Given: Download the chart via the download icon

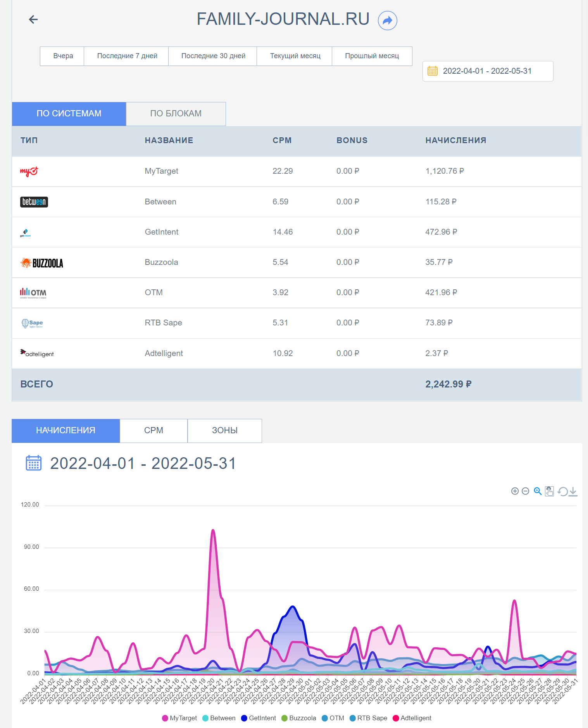Looking at the screenshot, I should coord(573,492).
